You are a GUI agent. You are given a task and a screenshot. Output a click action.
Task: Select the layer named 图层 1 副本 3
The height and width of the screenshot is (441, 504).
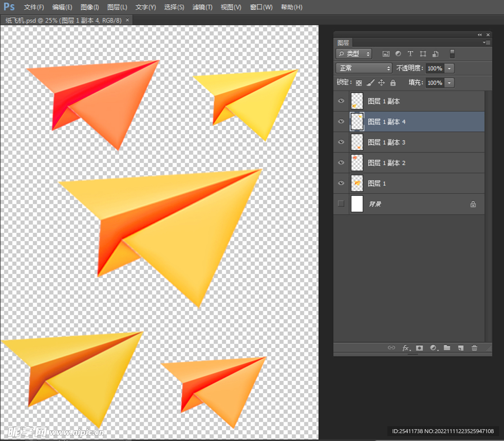tap(387, 142)
